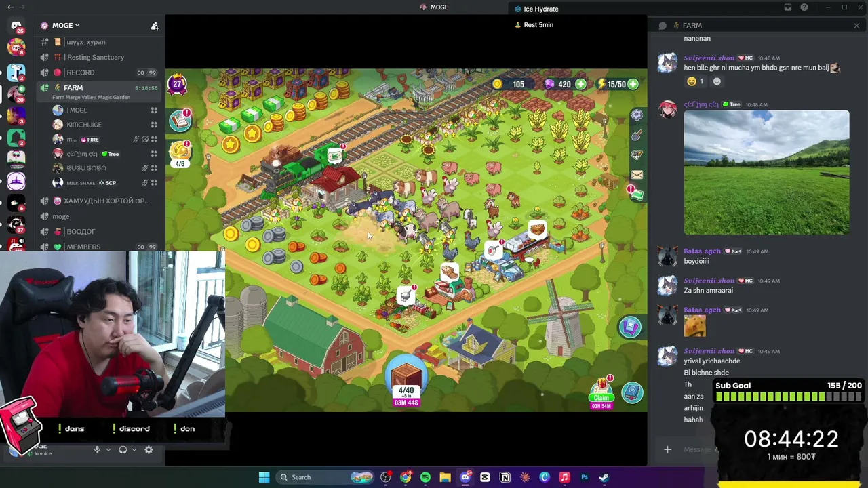Toggle microphone mute in Discord user panel
Viewport: 868px width, 488px height.
coord(97,450)
